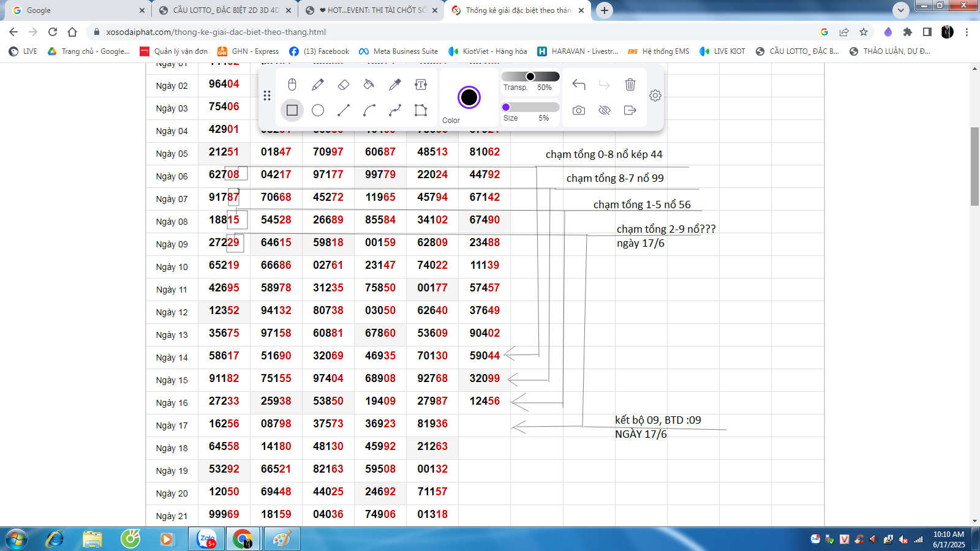Open Chrome's three-dot menu
Viewport: 980px width, 551px height.
click(x=967, y=32)
